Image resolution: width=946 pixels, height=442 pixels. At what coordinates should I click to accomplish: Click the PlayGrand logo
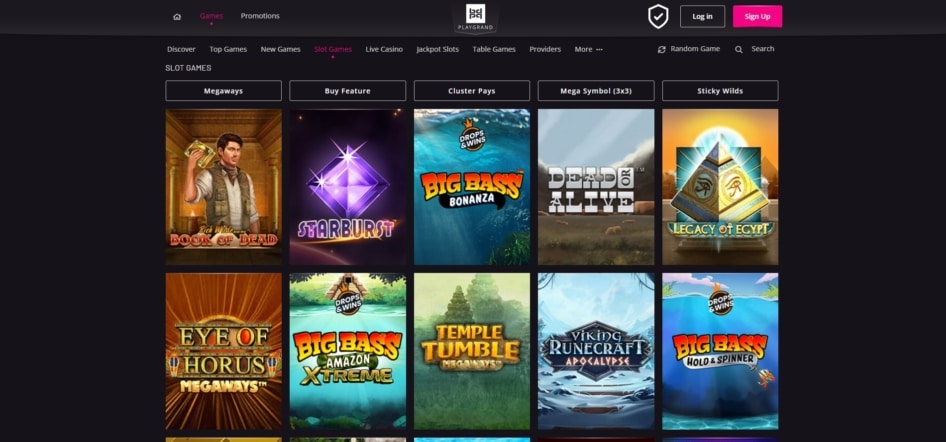(x=475, y=18)
